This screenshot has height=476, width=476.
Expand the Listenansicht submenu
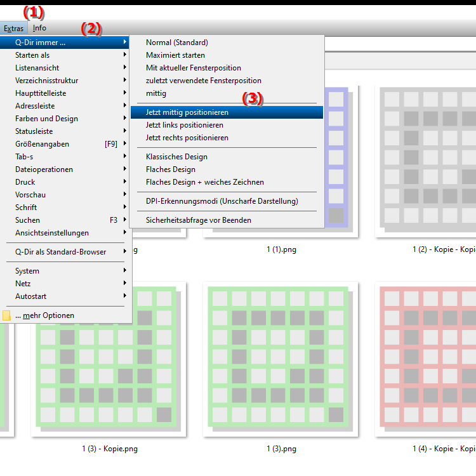pyautogui.click(x=37, y=68)
